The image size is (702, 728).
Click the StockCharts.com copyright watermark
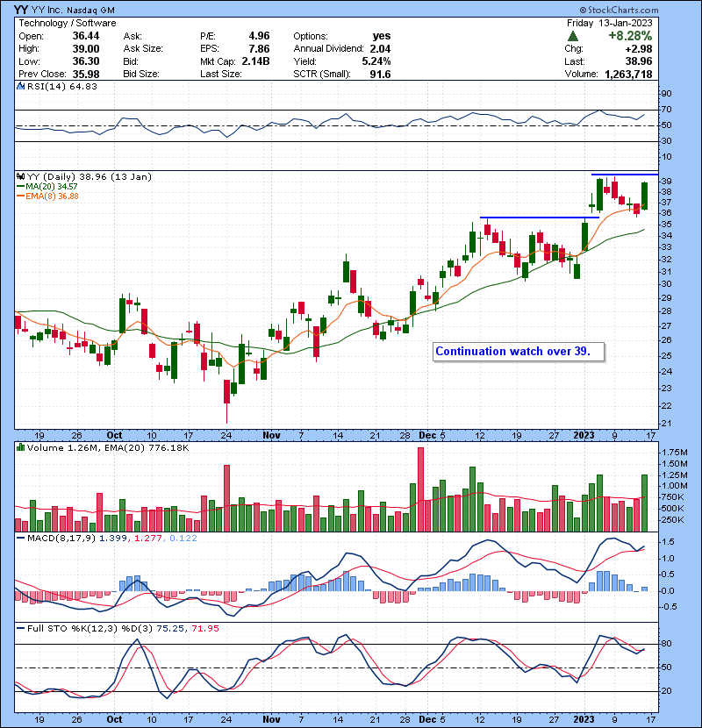[x=655, y=8]
